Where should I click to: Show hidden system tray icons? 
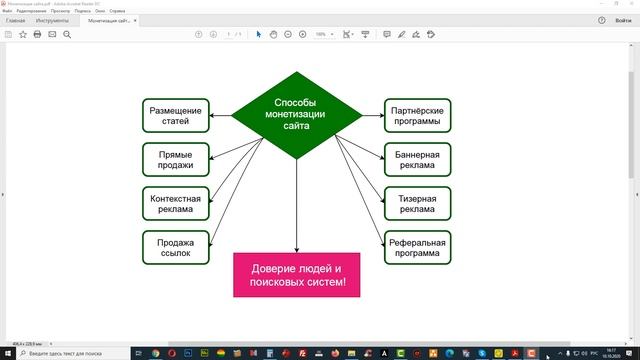(560, 353)
